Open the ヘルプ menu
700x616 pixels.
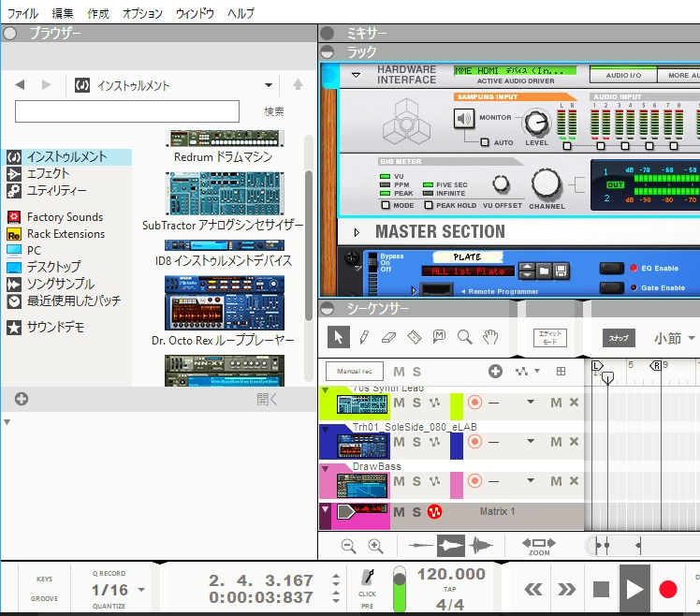tap(241, 13)
